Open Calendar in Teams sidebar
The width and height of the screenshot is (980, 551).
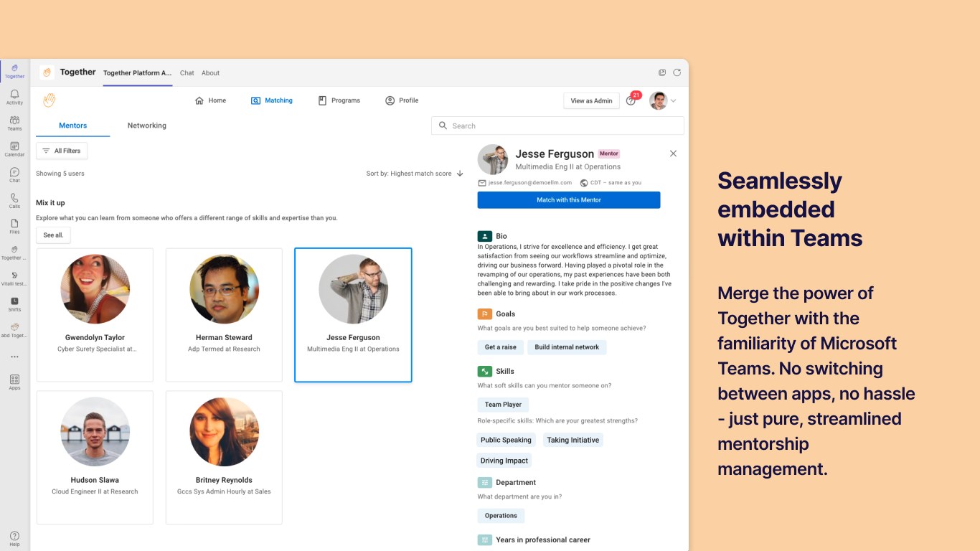pyautogui.click(x=14, y=149)
